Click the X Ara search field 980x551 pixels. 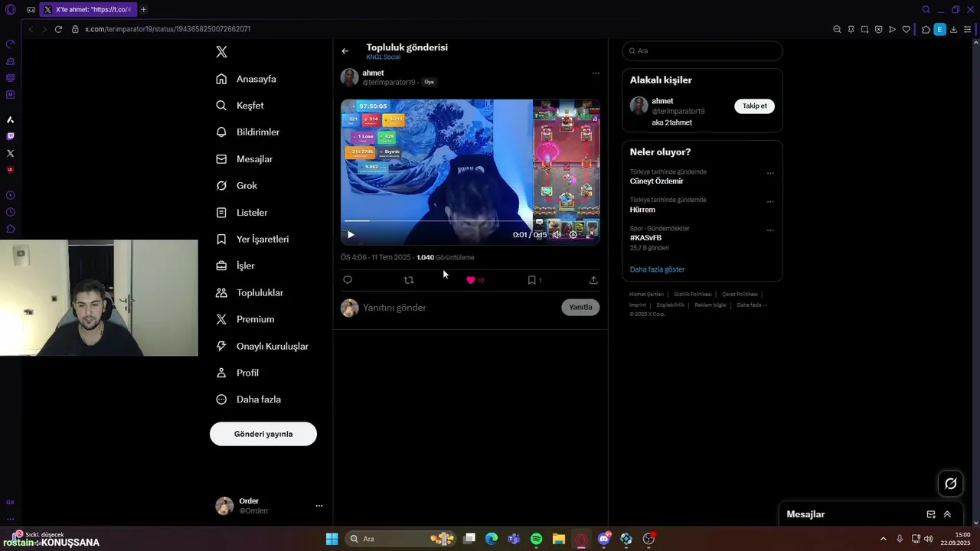702,51
